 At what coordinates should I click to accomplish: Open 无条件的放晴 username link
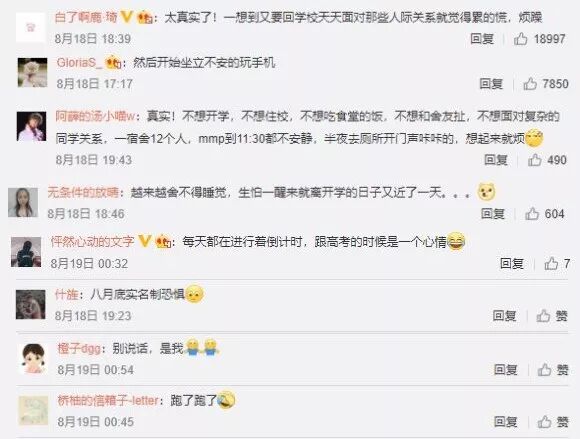[83, 192]
